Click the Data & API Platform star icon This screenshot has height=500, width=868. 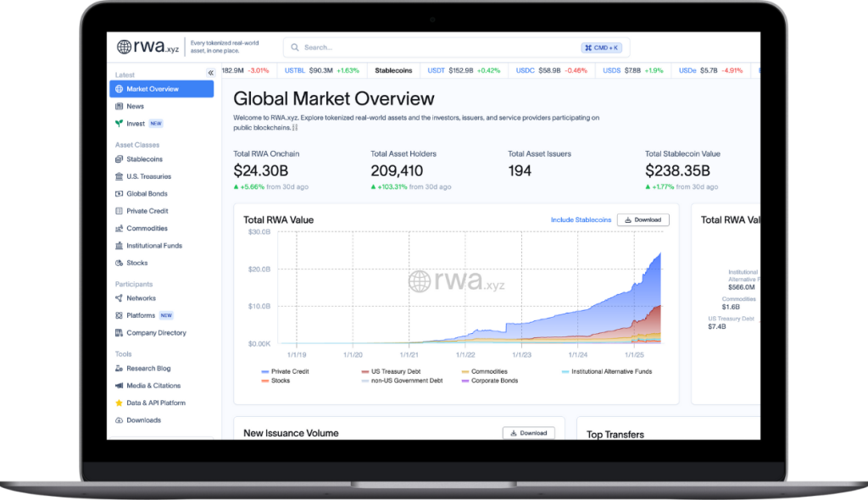119,403
